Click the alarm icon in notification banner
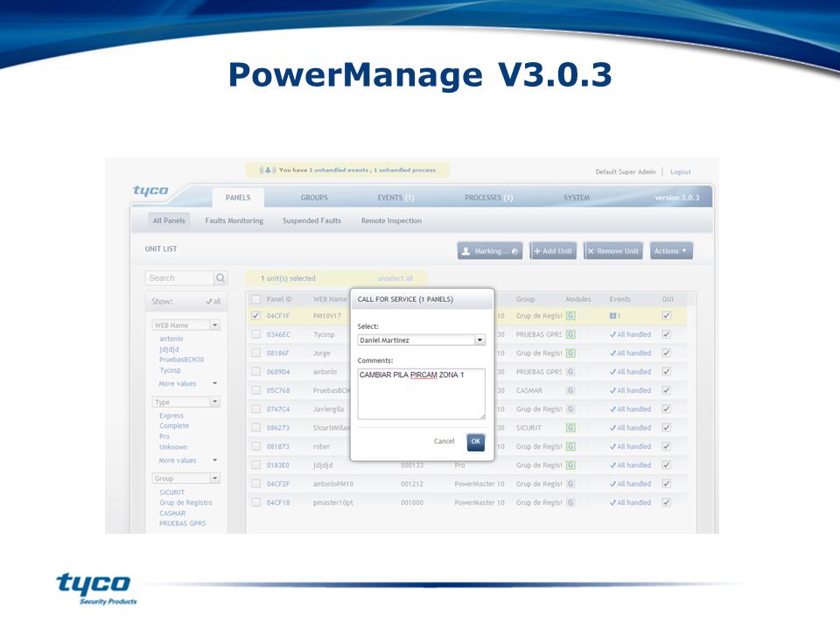Viewport: 840px width, 630px height. point(268,171)
